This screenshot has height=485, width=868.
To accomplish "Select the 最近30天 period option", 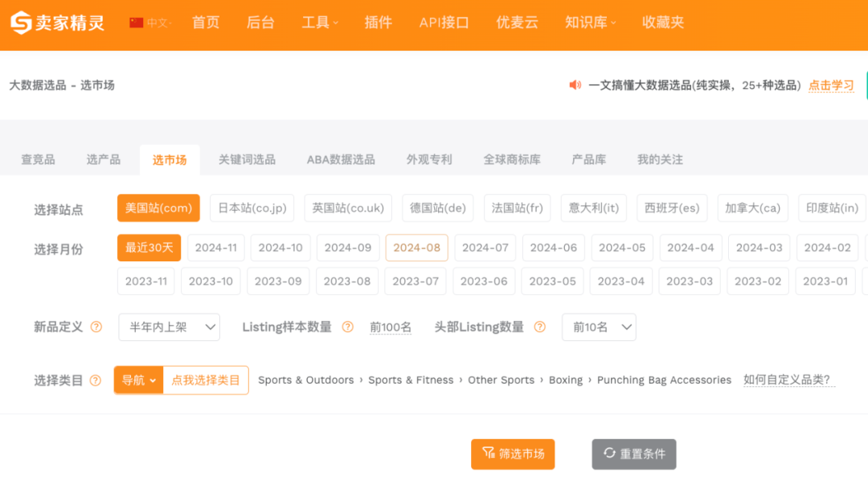I will pyautogui.click(x=149, y=248).
